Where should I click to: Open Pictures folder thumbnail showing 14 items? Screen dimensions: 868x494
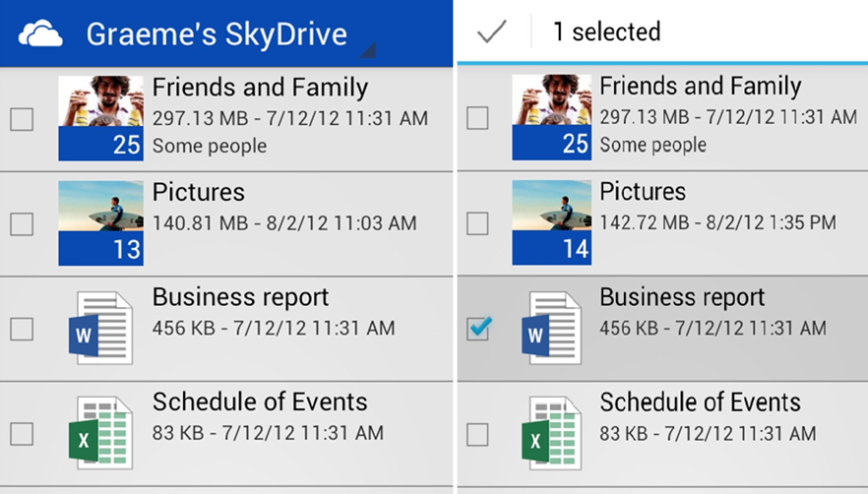pos(551,222)
